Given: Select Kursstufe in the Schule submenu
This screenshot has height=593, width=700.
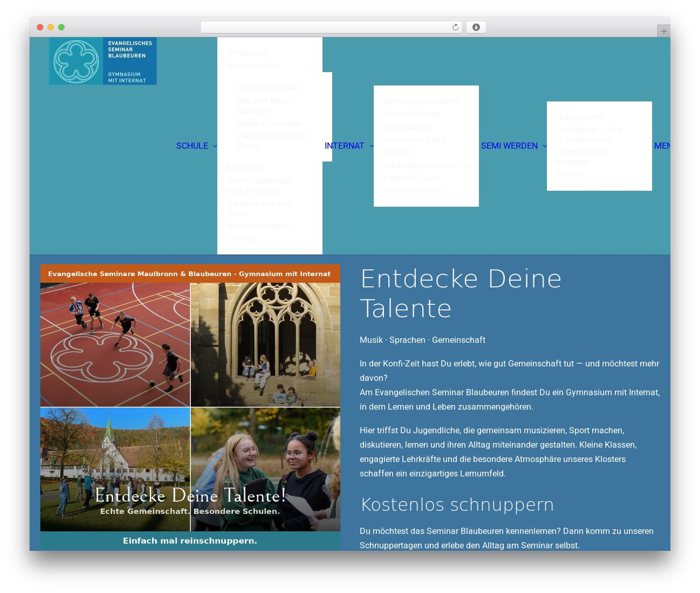Looking at the screenshot, I should coord(245,167).
